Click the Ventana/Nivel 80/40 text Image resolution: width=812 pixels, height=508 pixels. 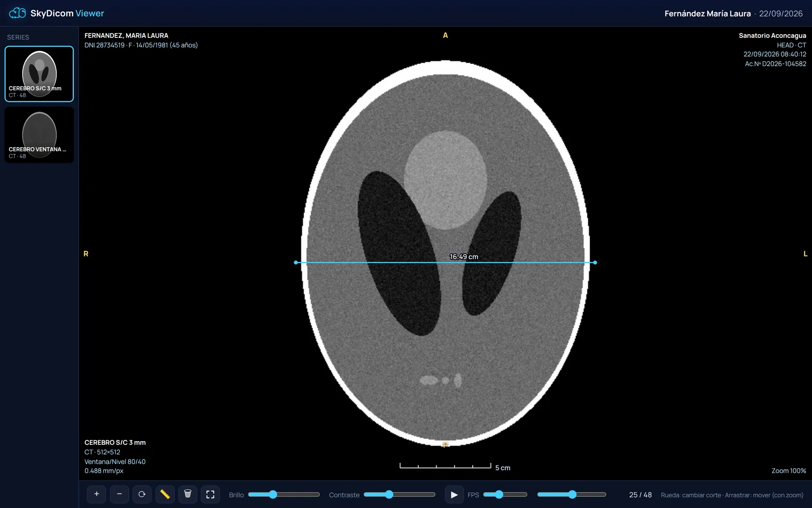(x=115, y=461)
